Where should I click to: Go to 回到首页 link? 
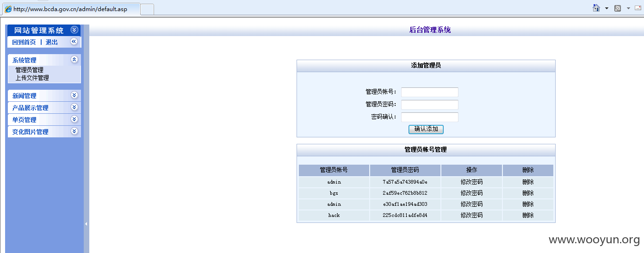pos(24,42)
